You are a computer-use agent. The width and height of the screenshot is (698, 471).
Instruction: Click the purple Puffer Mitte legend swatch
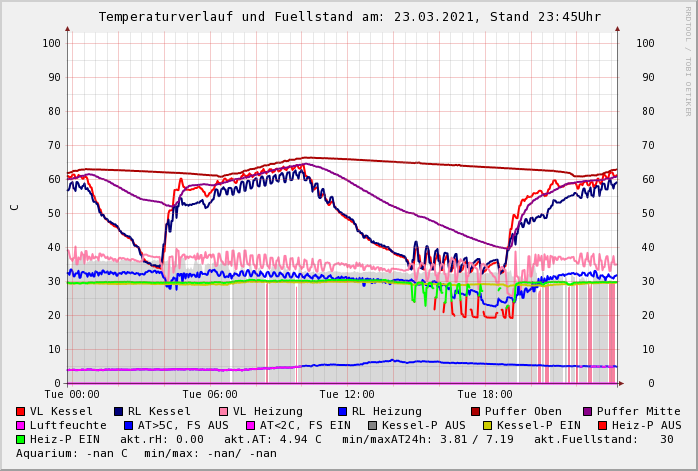(x=588, y=411)
